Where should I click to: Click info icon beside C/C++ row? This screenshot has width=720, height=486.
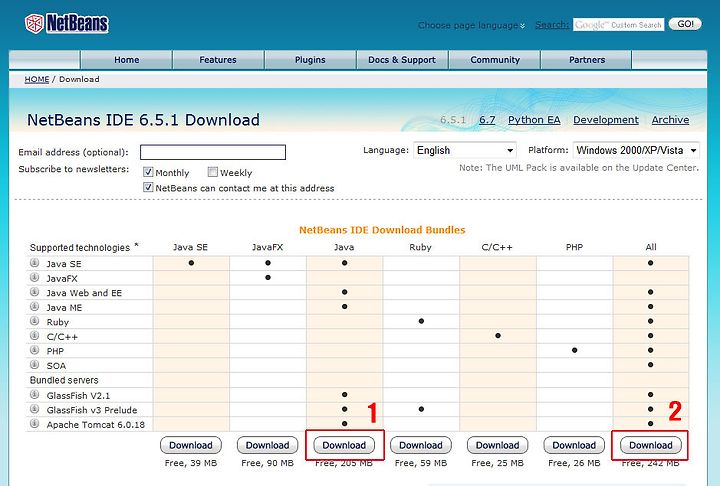point(34,335)
